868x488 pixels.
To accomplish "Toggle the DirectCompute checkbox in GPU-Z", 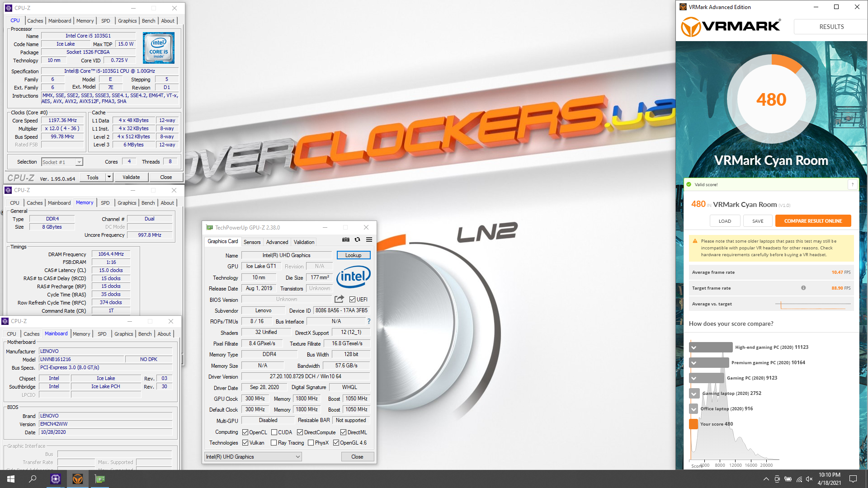I will pos(300,432).
